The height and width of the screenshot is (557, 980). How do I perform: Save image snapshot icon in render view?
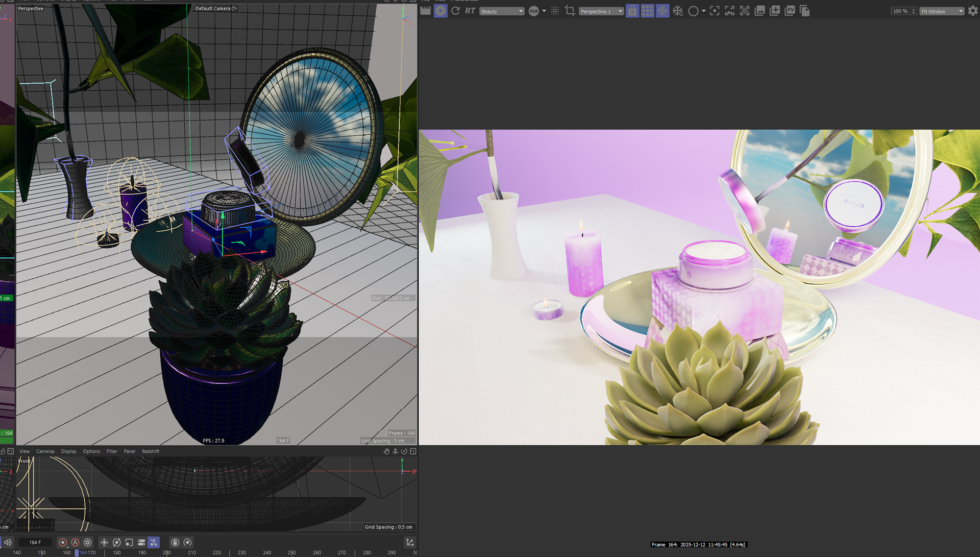[759, 11]
